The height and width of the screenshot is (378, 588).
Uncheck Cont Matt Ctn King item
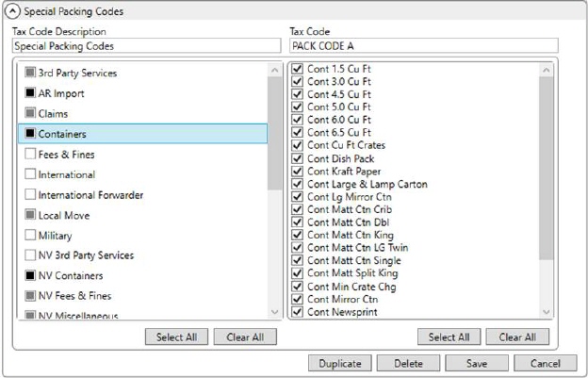coord(298,235)
